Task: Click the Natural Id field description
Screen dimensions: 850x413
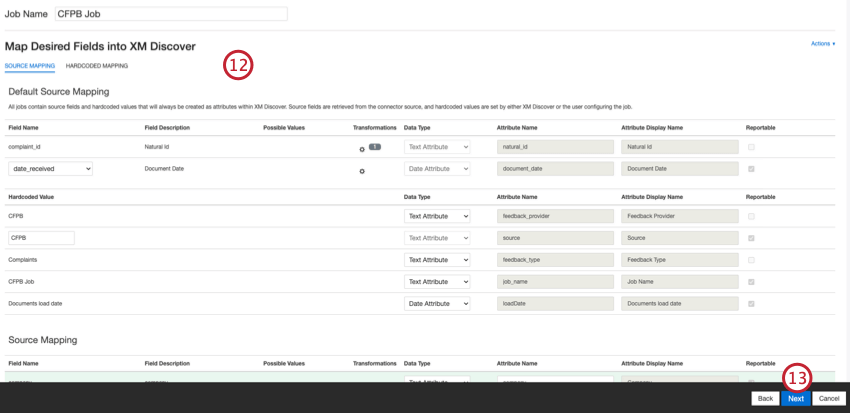Action: (157, 147)
